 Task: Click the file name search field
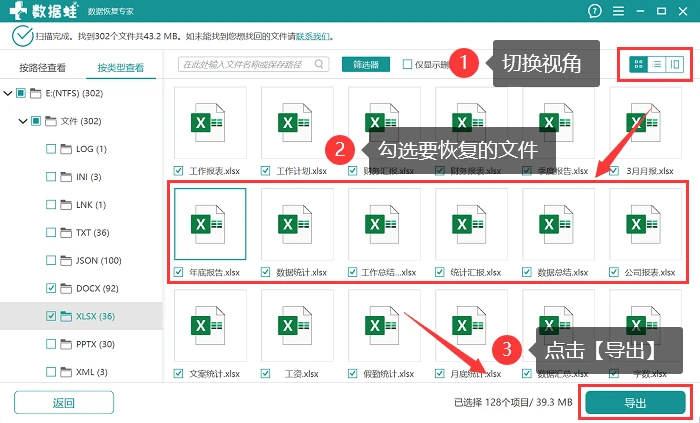pos(254,64)
